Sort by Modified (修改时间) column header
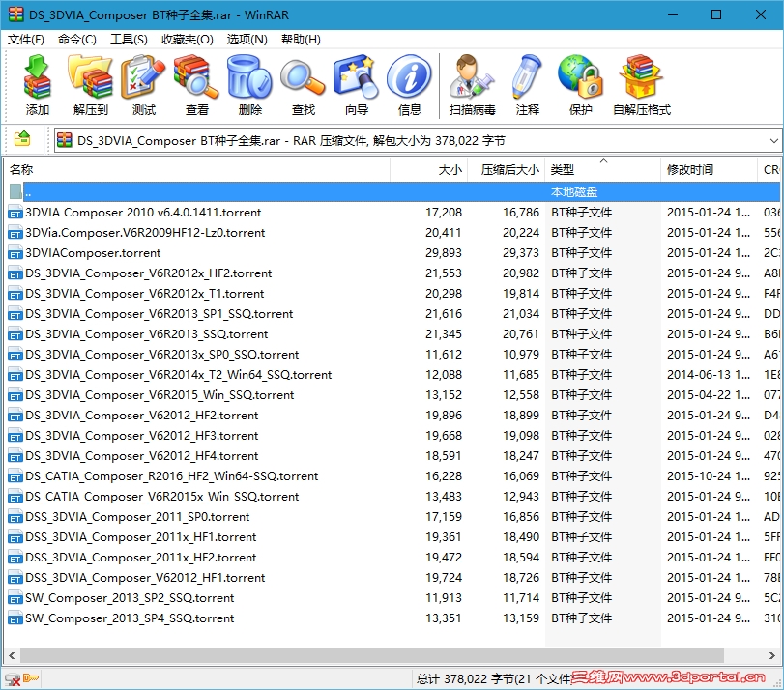The width and height of the screenshot is (784, 690). click(709, 170)
